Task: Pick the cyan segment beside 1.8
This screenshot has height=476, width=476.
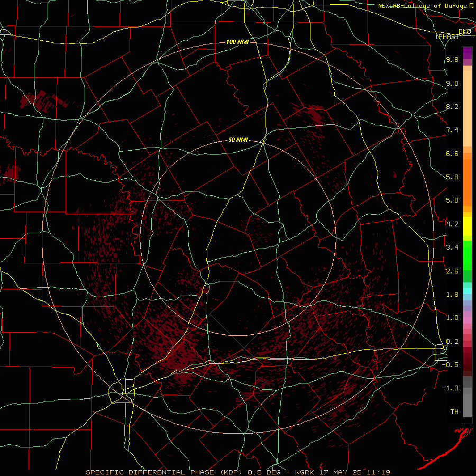Action: pyautogui.click(x=467, y=291)
